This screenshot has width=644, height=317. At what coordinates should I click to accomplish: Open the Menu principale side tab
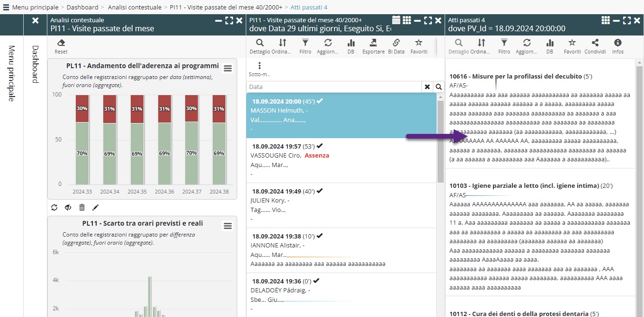coord(12,73)
